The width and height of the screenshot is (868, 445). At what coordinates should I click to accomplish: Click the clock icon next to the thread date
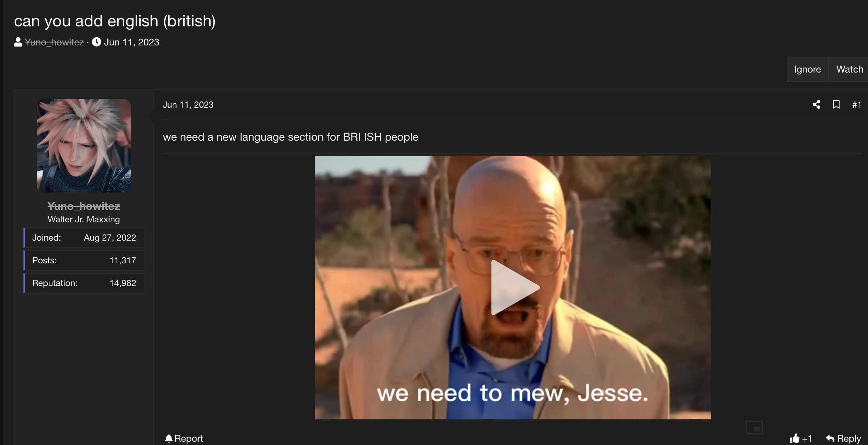tap(96, 42)
